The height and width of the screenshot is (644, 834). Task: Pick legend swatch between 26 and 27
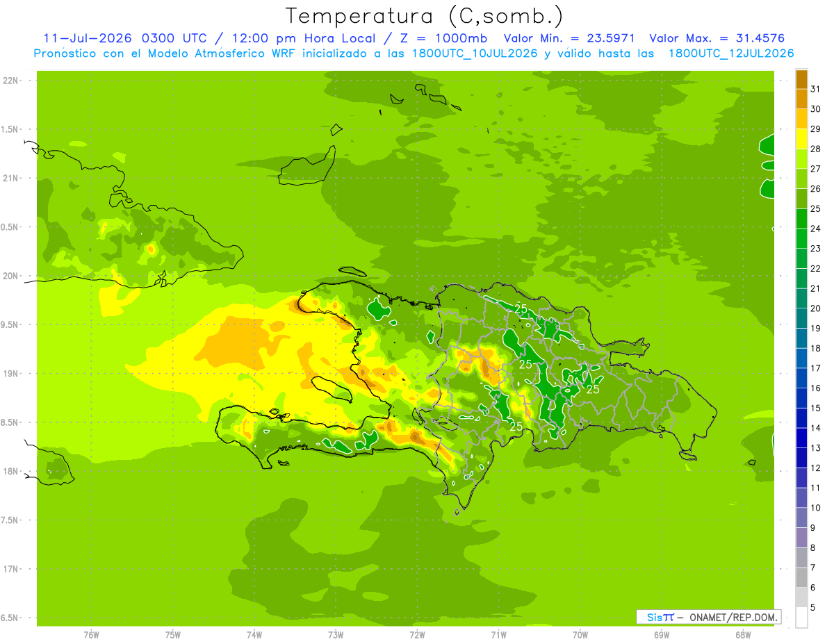(801, 178)
